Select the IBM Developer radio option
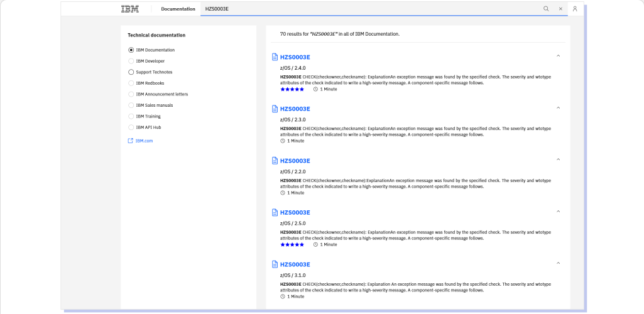644x314 pixels. coord(131,61)
